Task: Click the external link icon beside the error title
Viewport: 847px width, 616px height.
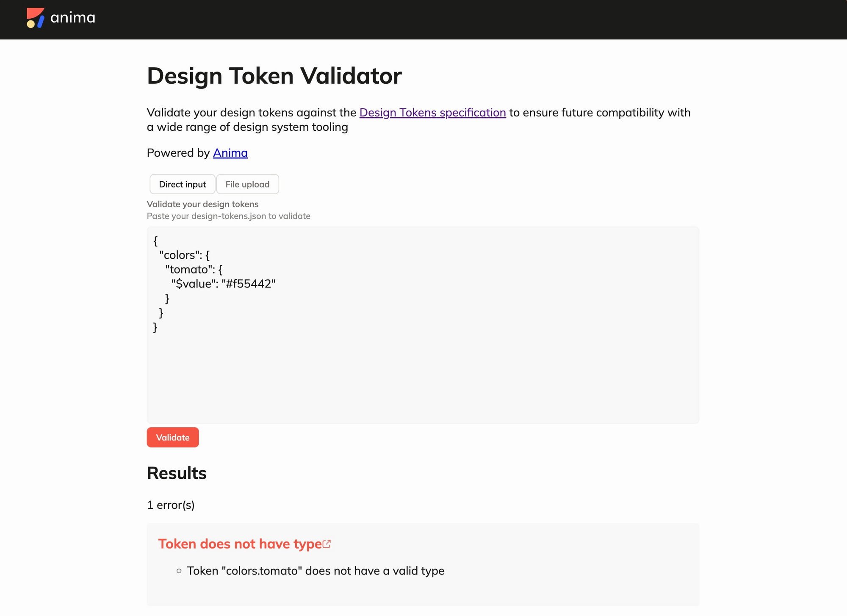Action: click(x=327, y=543)
